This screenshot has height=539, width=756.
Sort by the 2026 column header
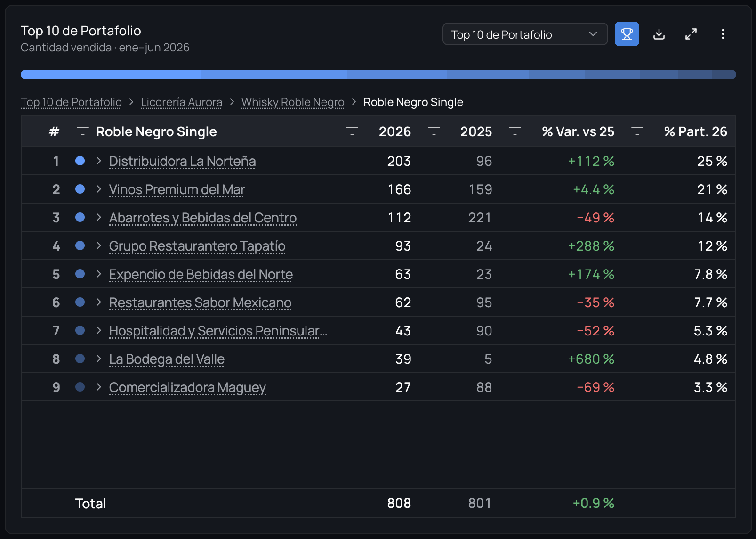coord(395,131)
